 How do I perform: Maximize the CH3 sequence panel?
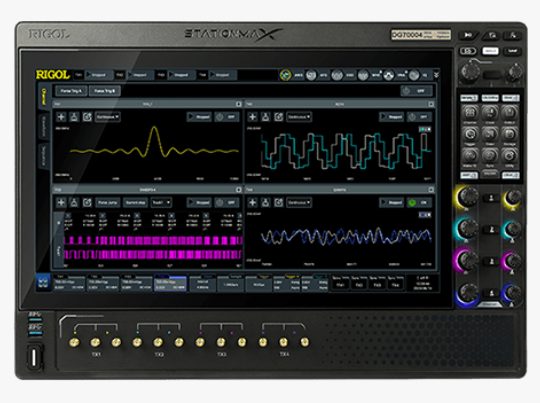239,190
